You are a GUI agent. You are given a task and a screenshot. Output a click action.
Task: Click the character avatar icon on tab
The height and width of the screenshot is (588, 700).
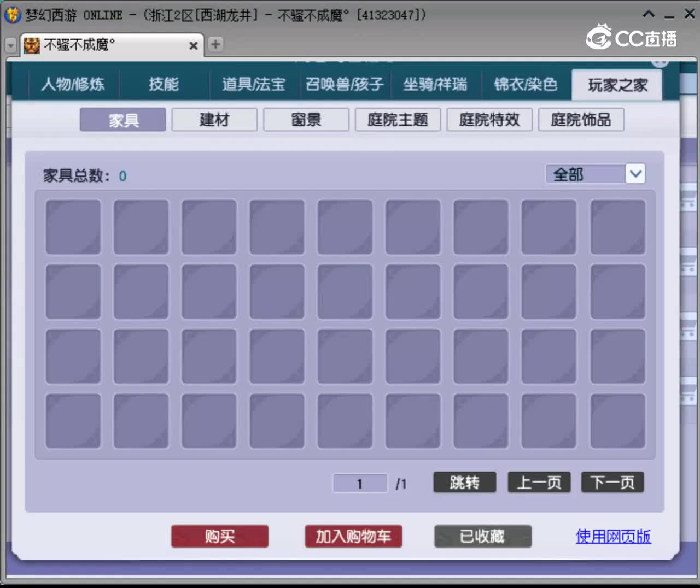(32, 45)
